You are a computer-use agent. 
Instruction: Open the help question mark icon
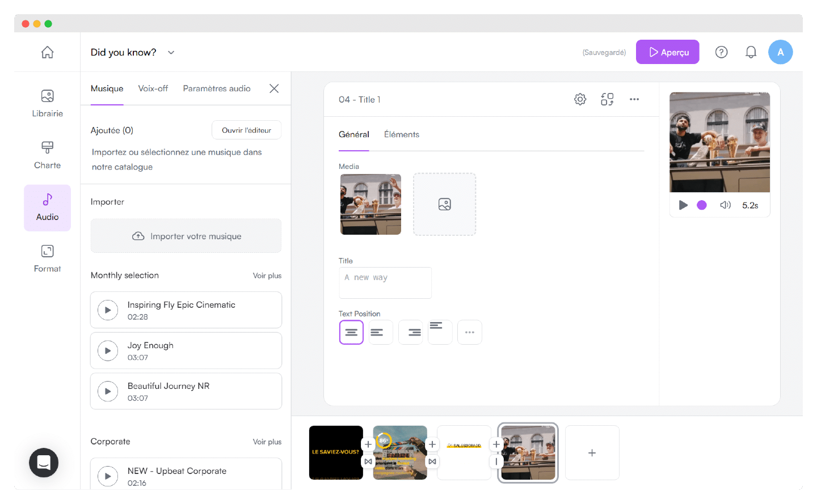pyautogui.click(x=721, y=52)
